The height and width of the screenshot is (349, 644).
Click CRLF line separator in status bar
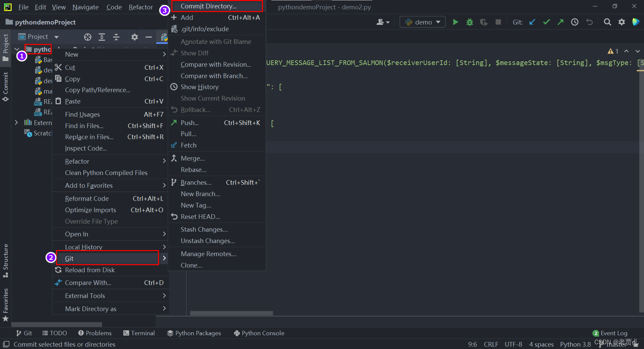pos(491,344)
